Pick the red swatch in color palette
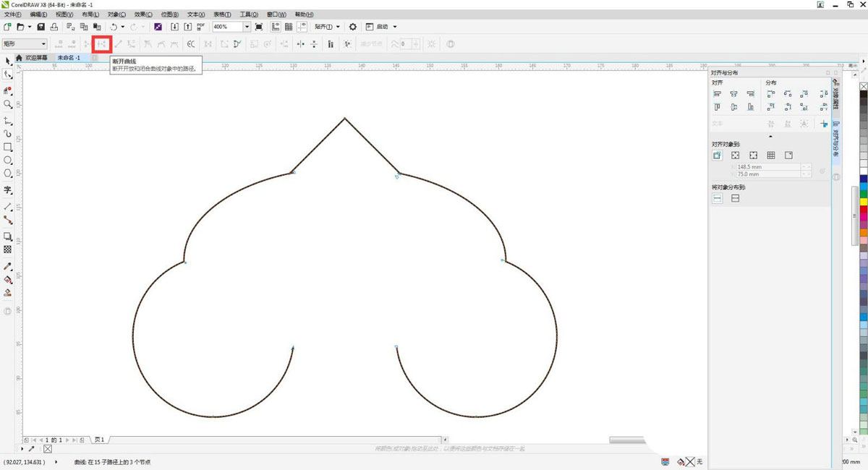This screenshot has width=868, height=470. coord(864,210)
